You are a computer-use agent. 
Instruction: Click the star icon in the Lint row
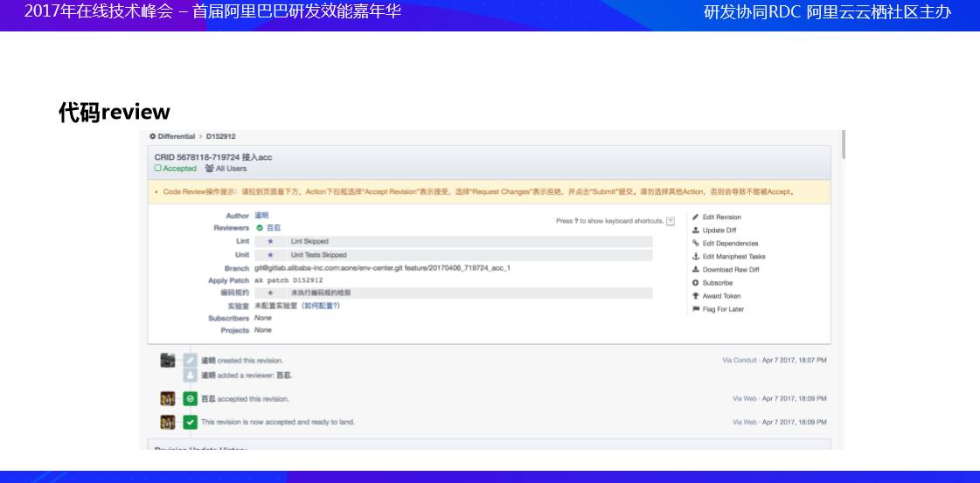(270, 241)
